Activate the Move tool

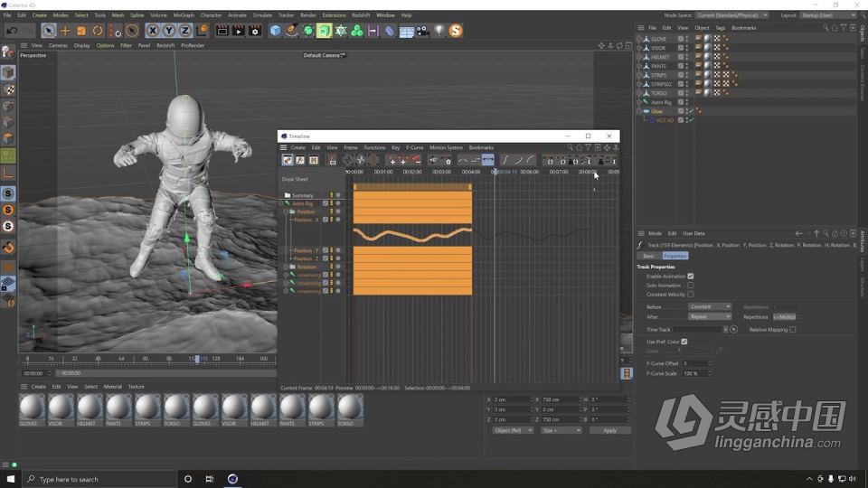pos(65,31)
